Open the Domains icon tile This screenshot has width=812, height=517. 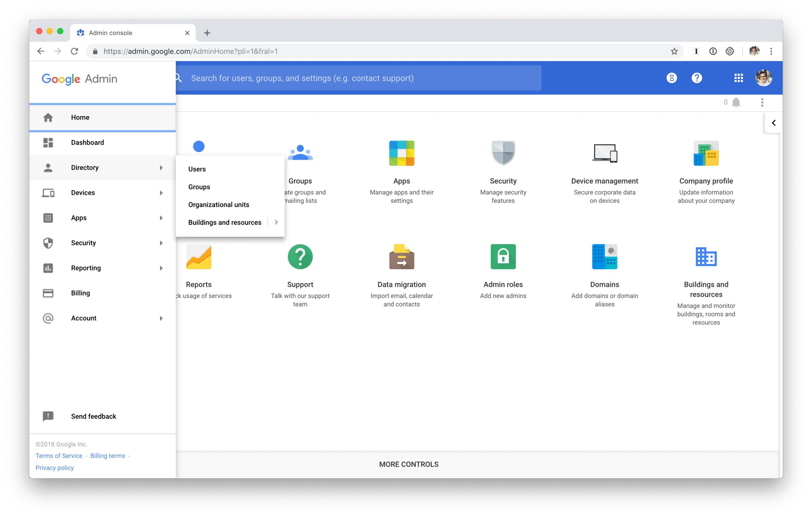[x=605, y=256]
